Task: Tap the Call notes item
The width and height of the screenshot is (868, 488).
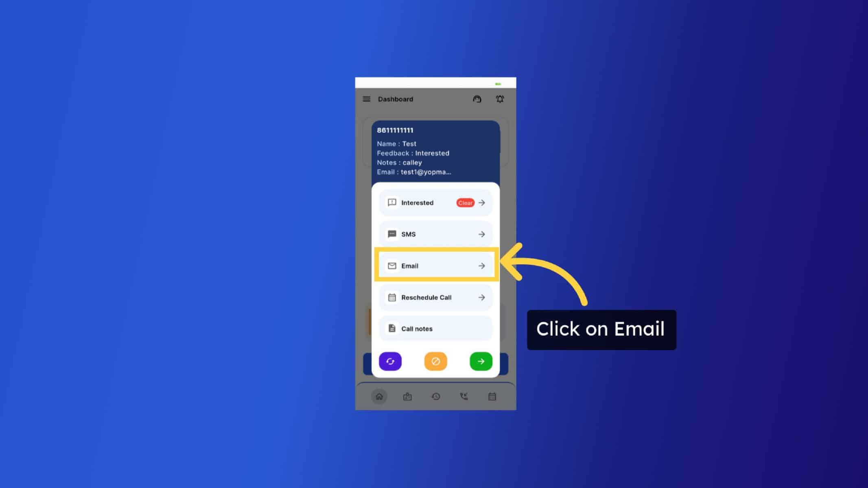Action: click(x=435, y=328)
